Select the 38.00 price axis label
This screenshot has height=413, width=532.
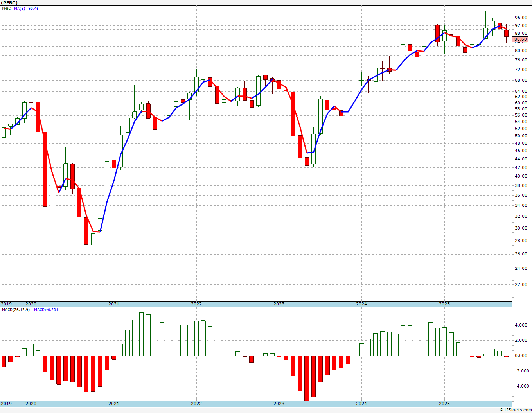521,185
